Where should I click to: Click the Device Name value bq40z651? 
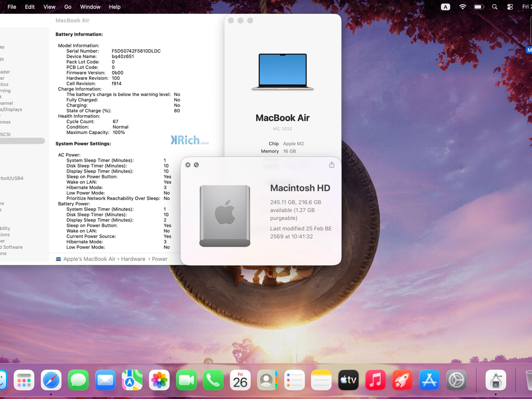[x=123, y=56]
